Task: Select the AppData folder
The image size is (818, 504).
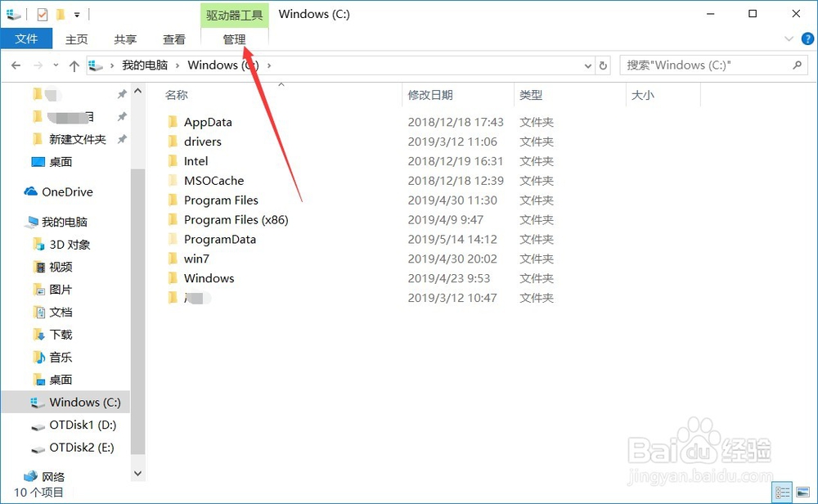Action: (x=208, y=122)
